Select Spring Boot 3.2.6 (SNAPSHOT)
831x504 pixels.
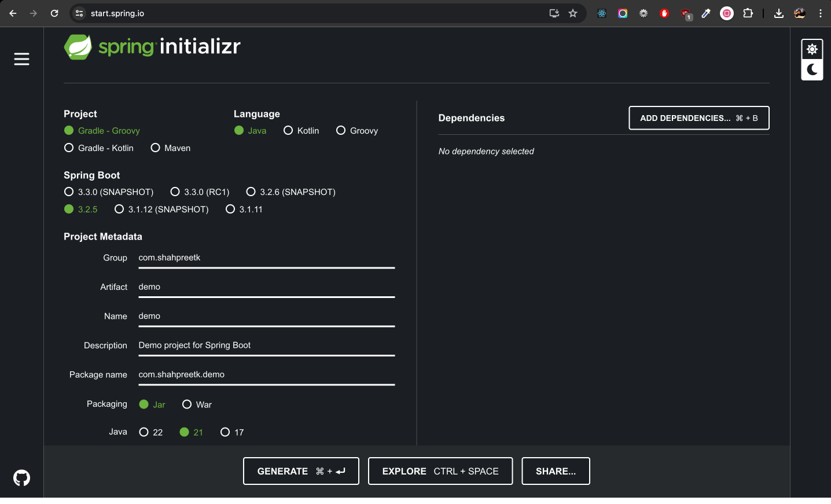click(x=291, y=192)
